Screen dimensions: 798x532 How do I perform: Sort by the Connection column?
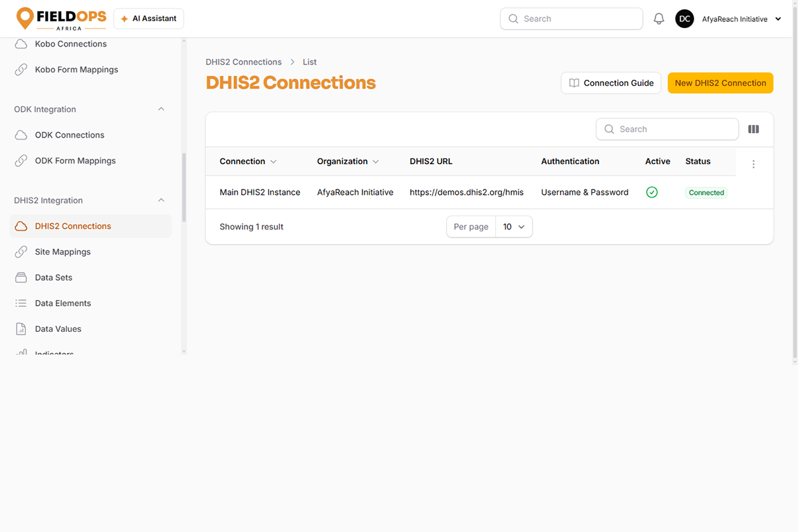click(248, 162)
